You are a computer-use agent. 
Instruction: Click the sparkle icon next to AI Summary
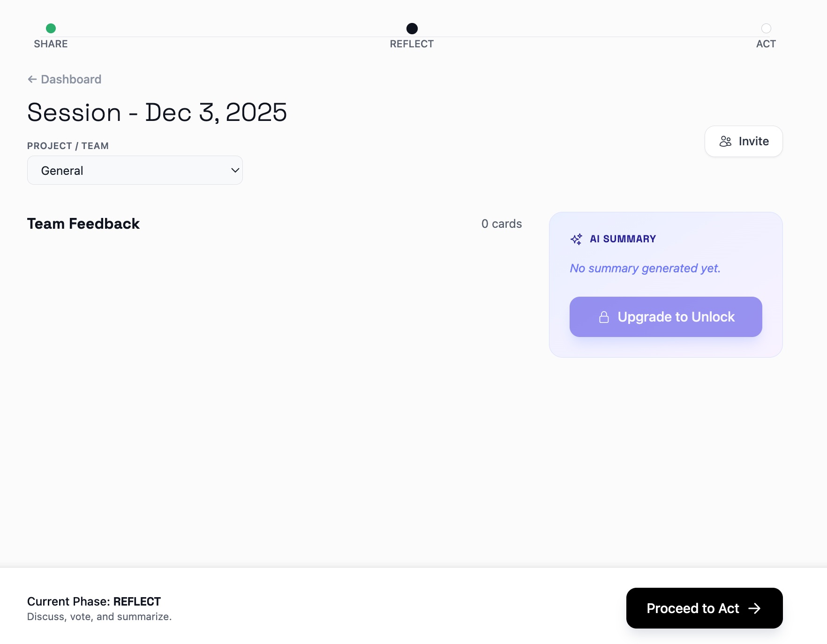pos(576,239)
